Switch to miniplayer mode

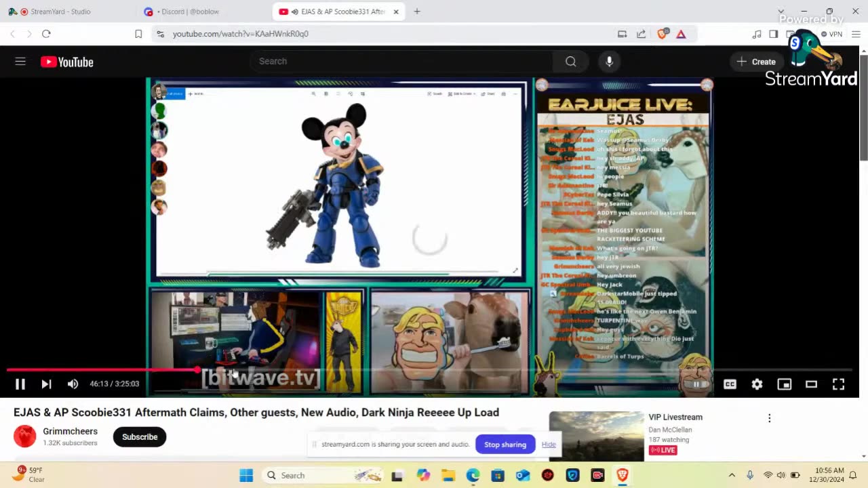[784, 384]
